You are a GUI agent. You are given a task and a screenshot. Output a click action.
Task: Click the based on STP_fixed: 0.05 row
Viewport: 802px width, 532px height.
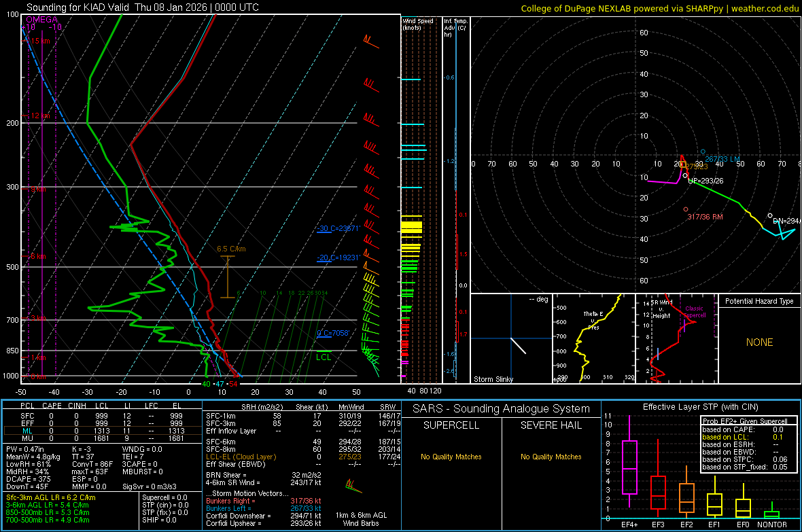pos(745,467)
